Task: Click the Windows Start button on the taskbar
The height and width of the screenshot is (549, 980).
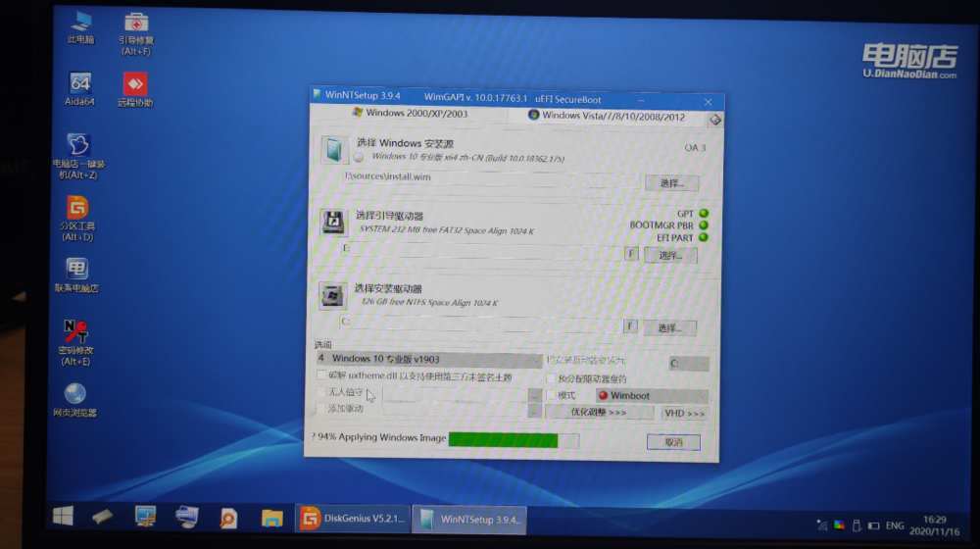Action: tap(63, 517)
